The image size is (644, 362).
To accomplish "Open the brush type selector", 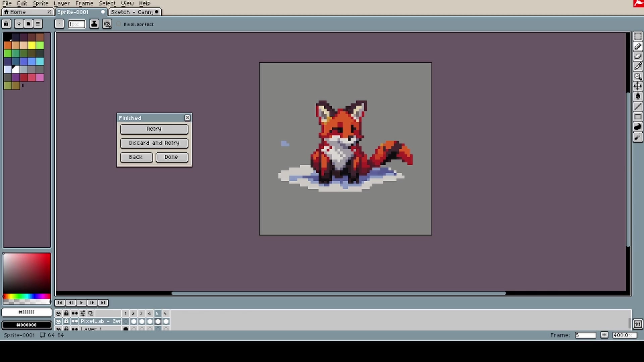I will tap(59, 24).
